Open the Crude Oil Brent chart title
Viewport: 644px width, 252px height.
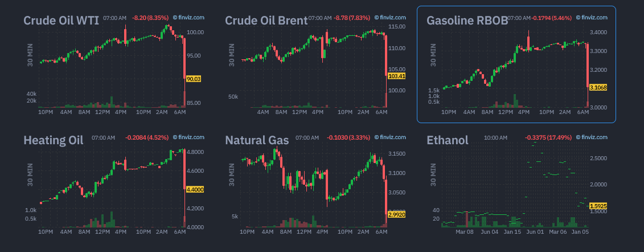(x=266, y=21)
